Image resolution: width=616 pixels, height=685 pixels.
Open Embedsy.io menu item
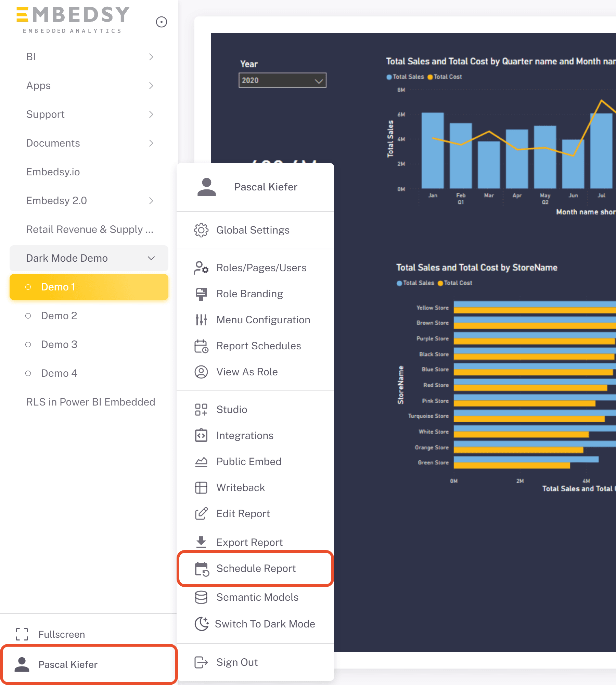[89, 172]
